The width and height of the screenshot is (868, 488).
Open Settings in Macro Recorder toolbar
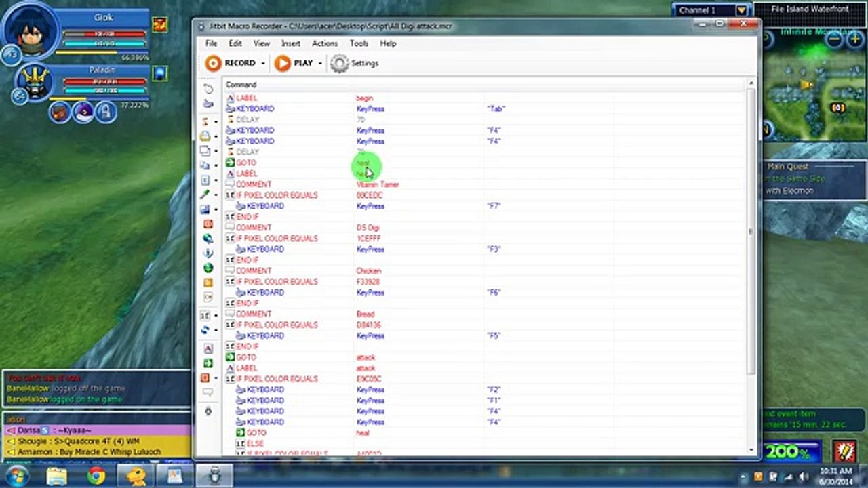(355, 63)
